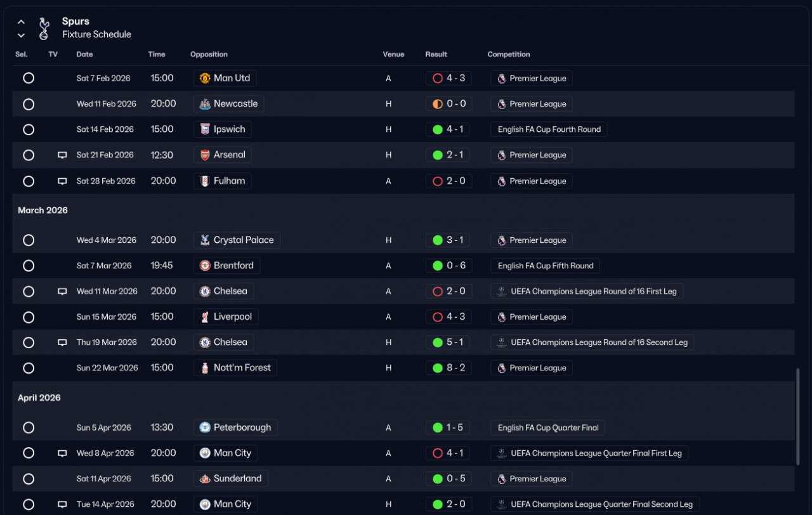
Task: Click the Crystal Palace club badge
Action: [205, 240]
